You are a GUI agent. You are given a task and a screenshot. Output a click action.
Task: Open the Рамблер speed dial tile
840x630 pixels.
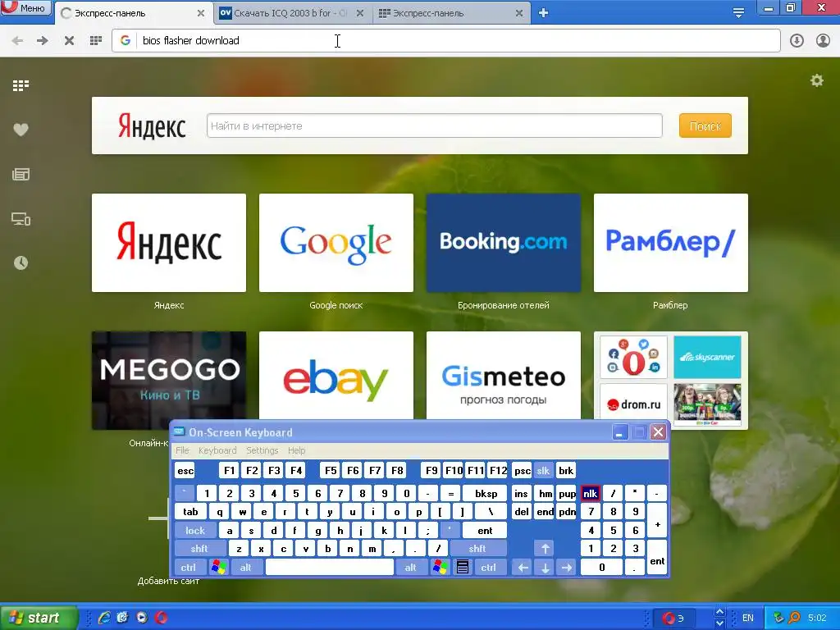671,243
